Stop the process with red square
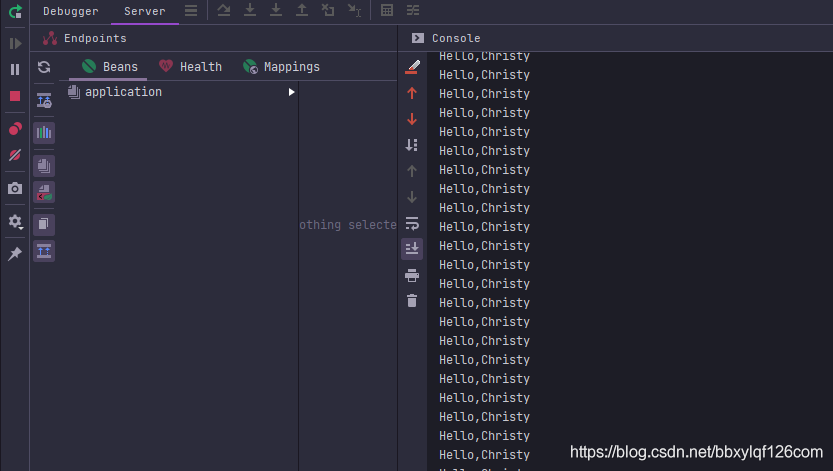 click(x=15, y=96)
